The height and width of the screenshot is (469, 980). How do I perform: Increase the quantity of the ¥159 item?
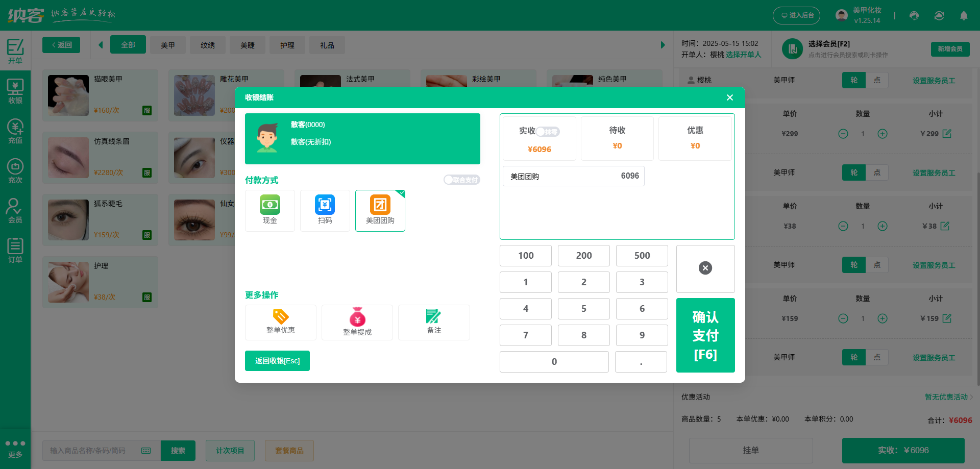click(883, 318)
